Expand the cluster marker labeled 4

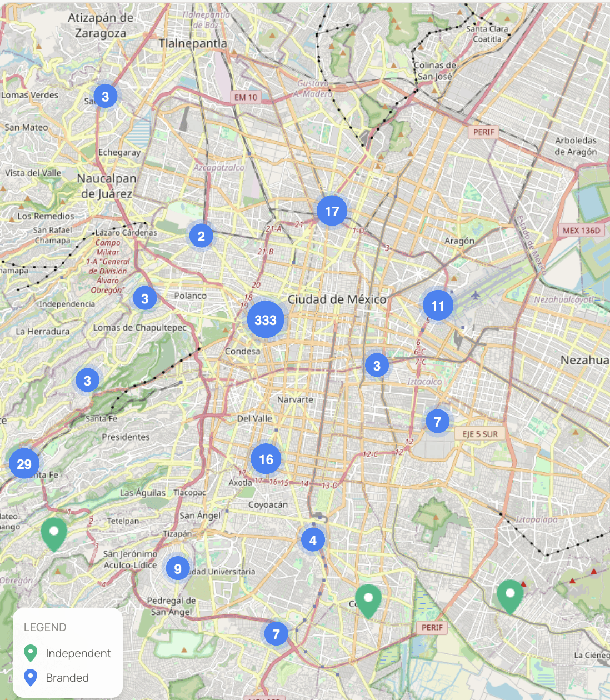pos(313,540)
